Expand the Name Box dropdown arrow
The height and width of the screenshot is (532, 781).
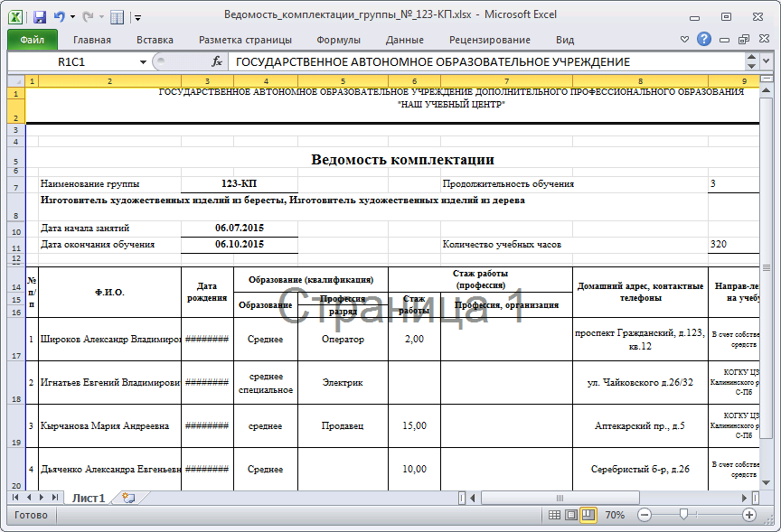[143, 61]
